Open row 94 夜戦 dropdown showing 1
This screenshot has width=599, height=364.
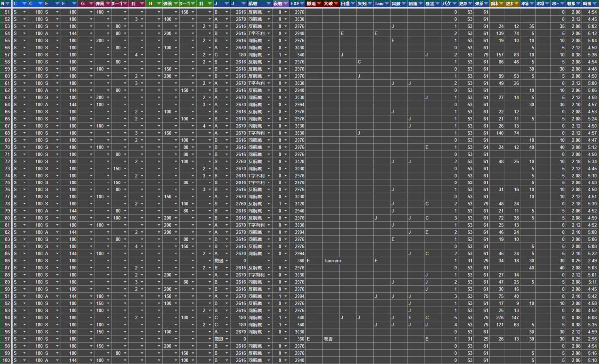(285, 317)
